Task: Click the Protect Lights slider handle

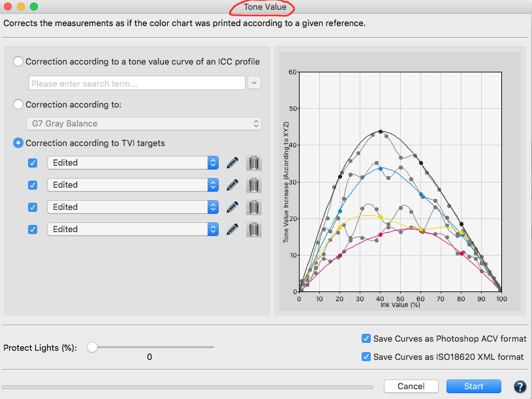Action: [x=92, y=347]
